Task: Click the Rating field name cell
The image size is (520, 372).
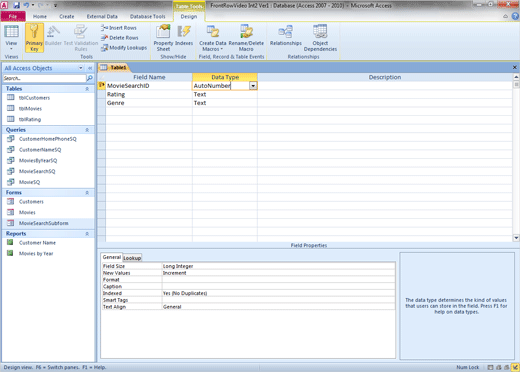Action: (149, 94)
